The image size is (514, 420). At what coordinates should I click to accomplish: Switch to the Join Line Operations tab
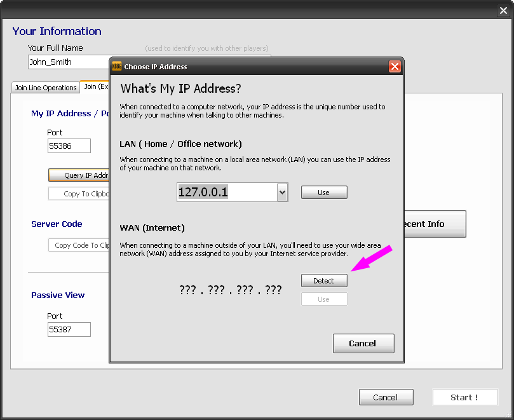(x=46, y=88)
